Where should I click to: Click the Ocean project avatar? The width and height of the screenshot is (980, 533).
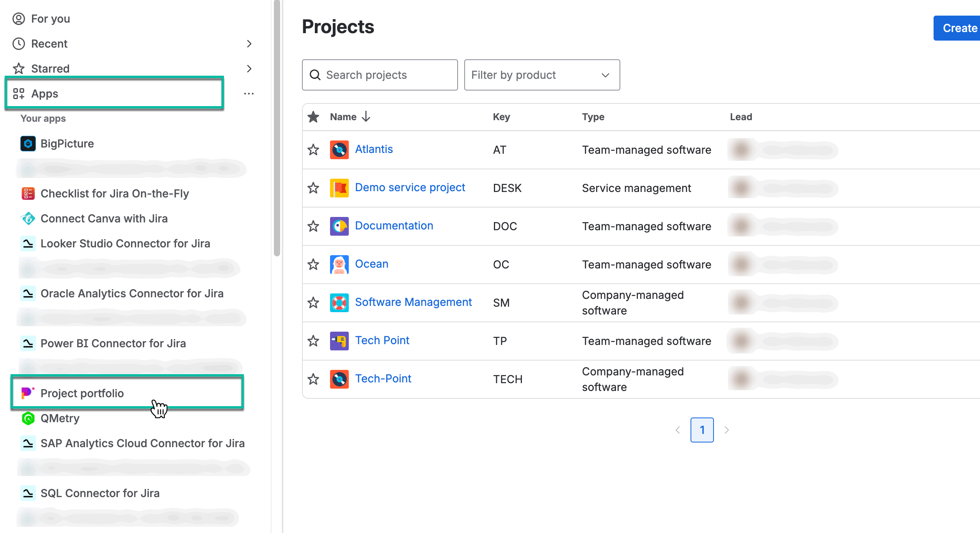tap(339, 264)
